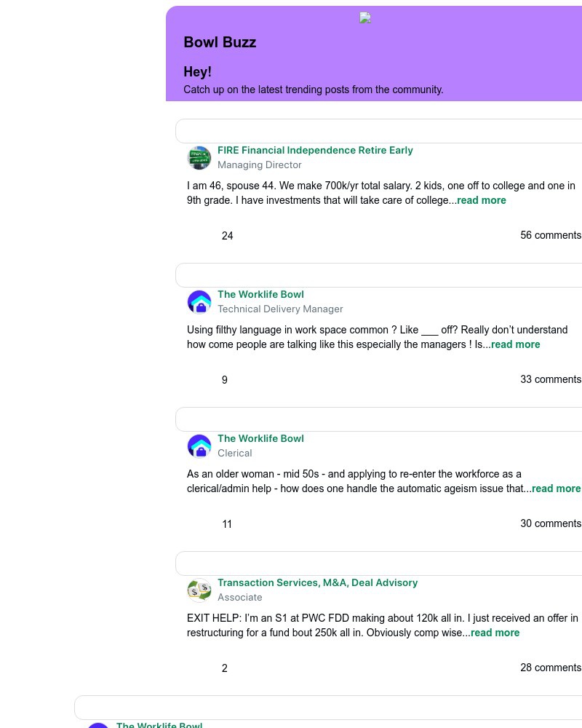Viewport: 582px width, 728px height.
Task: Expand the 700k salary post via read more
Action: click(482, 200)
